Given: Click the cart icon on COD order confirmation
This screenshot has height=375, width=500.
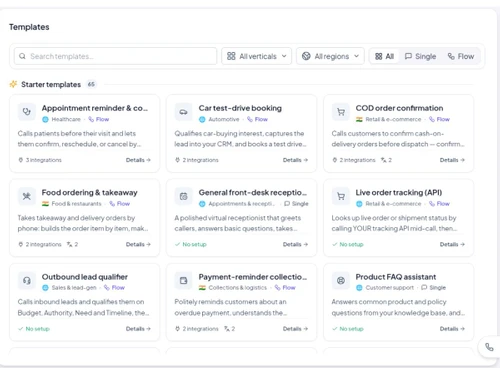Looking at the screenshot, I should click(x=341, y=112).
